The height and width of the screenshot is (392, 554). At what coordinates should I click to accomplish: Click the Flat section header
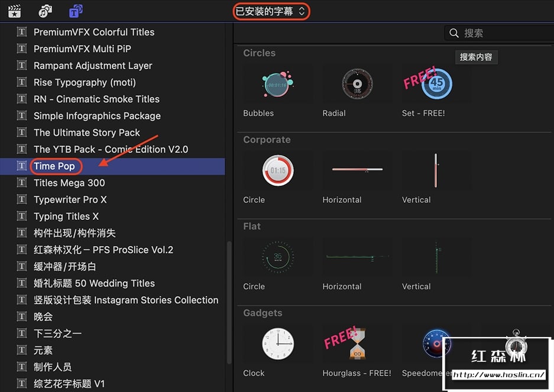coord(252,226)
